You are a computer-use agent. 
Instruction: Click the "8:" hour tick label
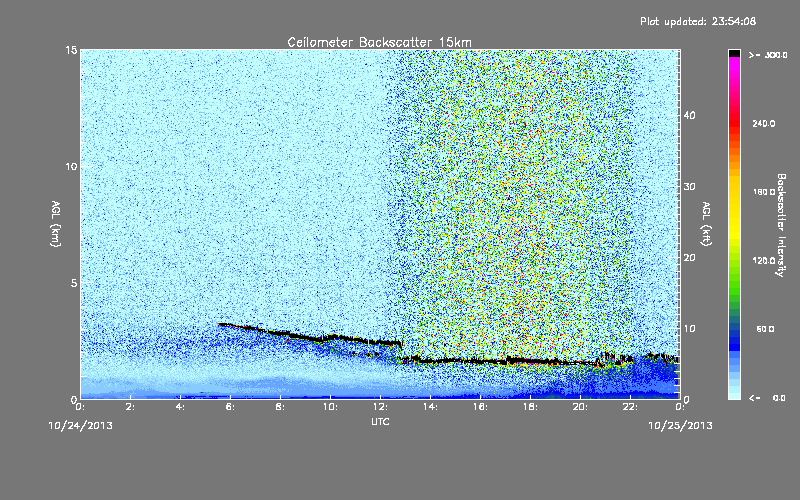tap(281, 407)
